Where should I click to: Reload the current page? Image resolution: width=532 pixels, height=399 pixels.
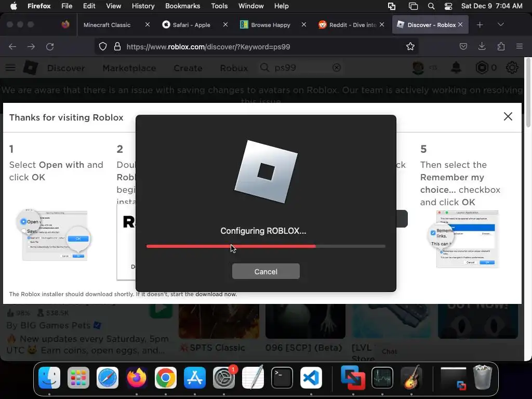tap(50, 46)
